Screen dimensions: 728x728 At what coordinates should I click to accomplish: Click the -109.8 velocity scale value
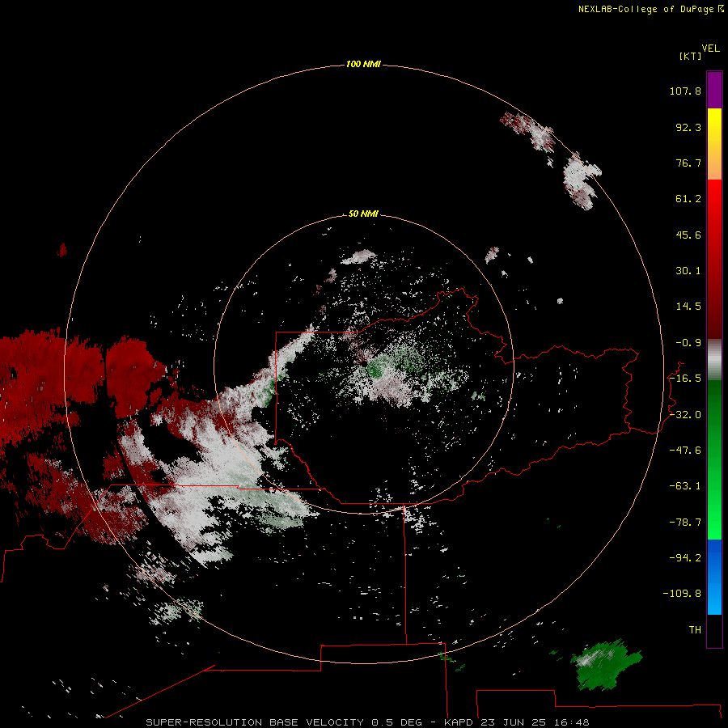[682, 594]
